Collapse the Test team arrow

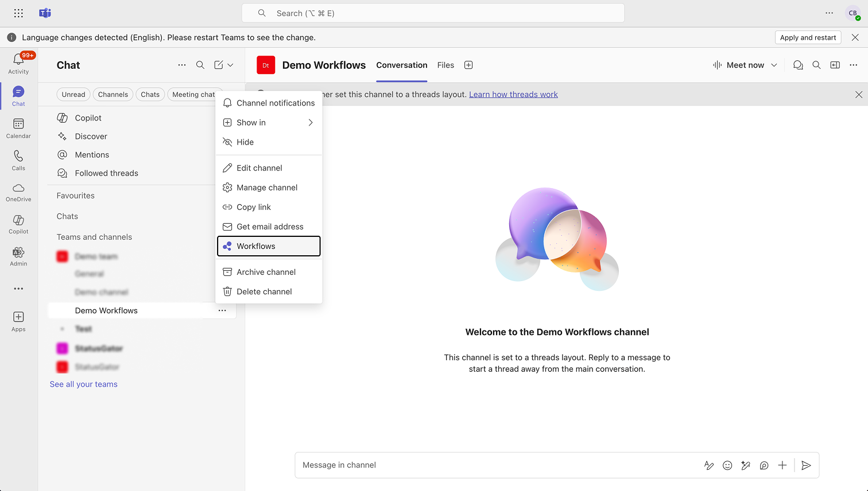pos(63,329)
